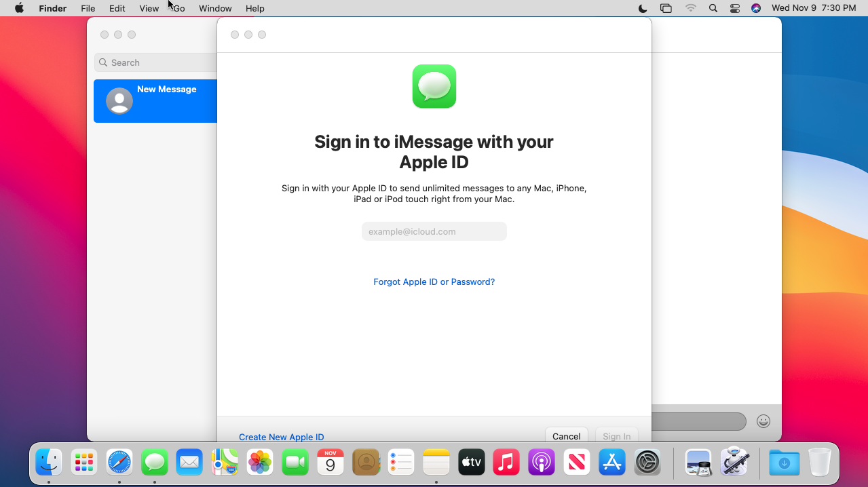The height and width of the screenshot is (487, 868).
Task: Open Notes from the Dock
Action: tap(436, 463)
